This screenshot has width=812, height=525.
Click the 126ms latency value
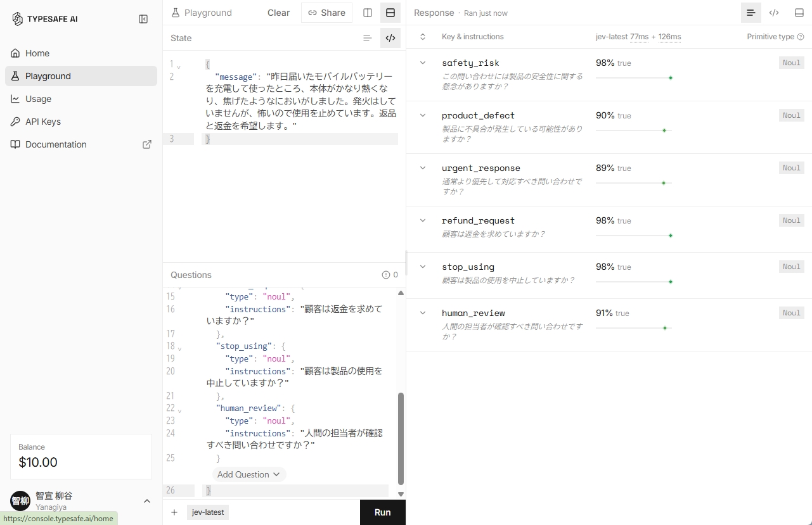(669, 37)
